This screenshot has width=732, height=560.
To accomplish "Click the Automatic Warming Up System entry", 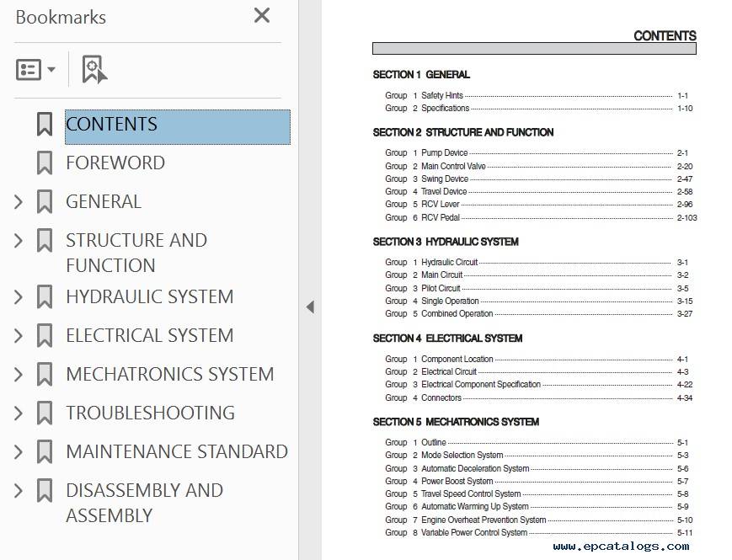I will [x=537, y=506].
